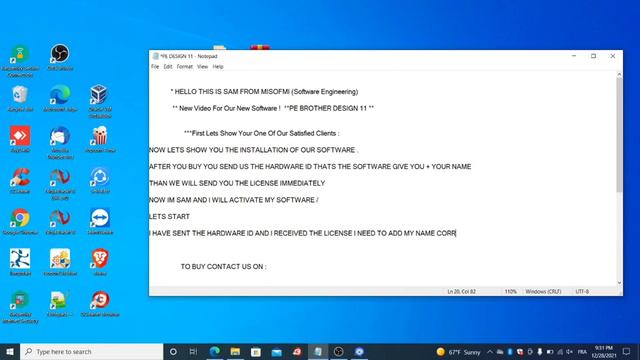Click the 'TO BUY CONTACT US ON' line
Screen dimensions: 640x360
point(223,267)
